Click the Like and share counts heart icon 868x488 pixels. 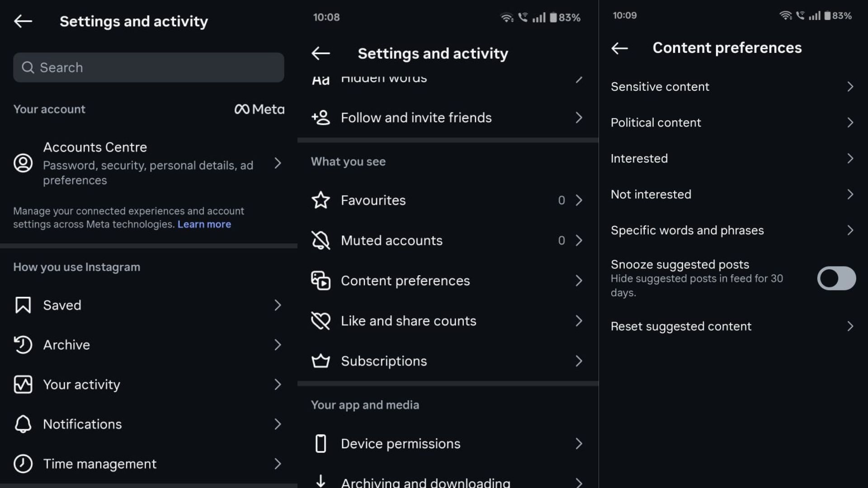(321, 321)
